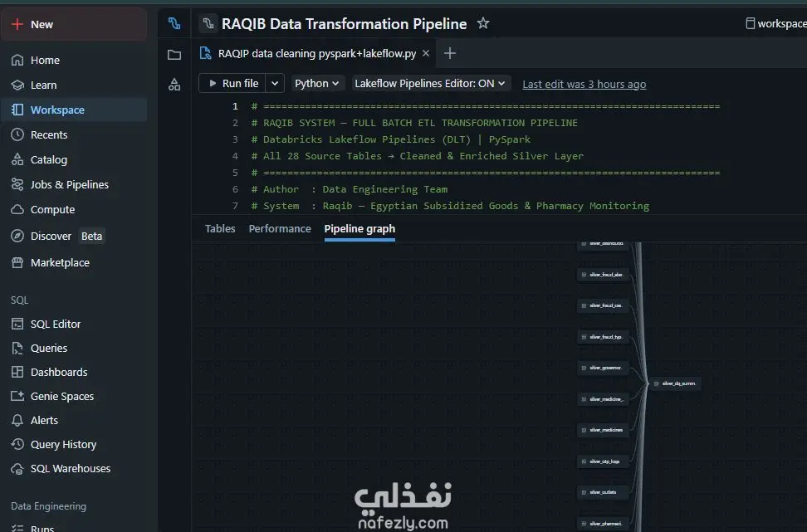The height and width of the screenshot is (532, 807).
Task: Open the catalog shapes side icon
Action: click(174, 85)
